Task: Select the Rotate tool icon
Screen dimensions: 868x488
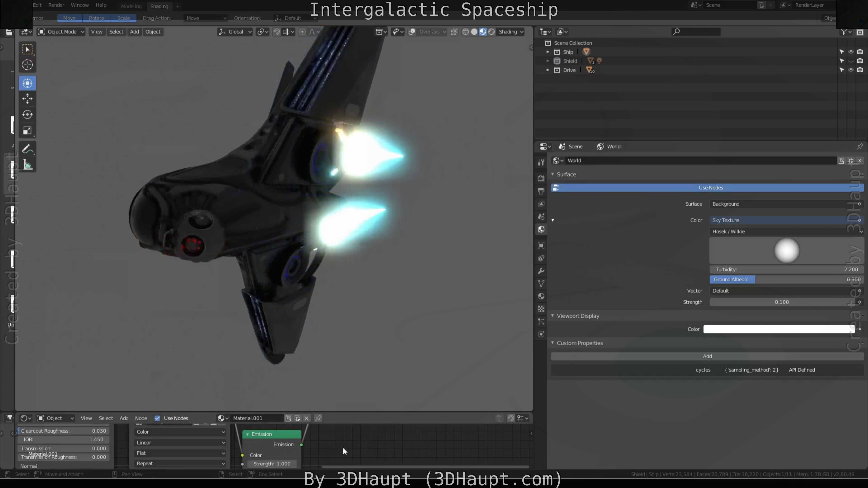Action: tap(27, 115)
